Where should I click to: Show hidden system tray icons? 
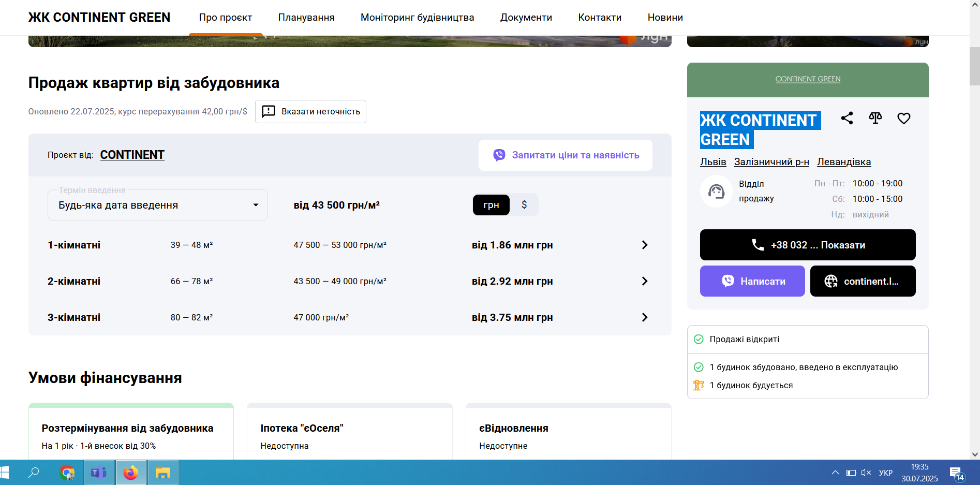click(835, 473)
